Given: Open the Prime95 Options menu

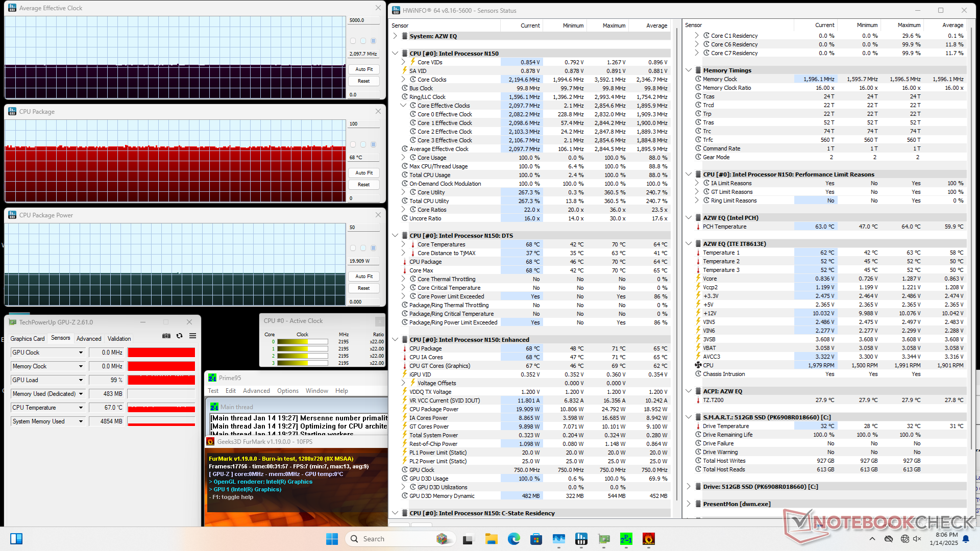Looking at the screenshot, I should [287, 391].
